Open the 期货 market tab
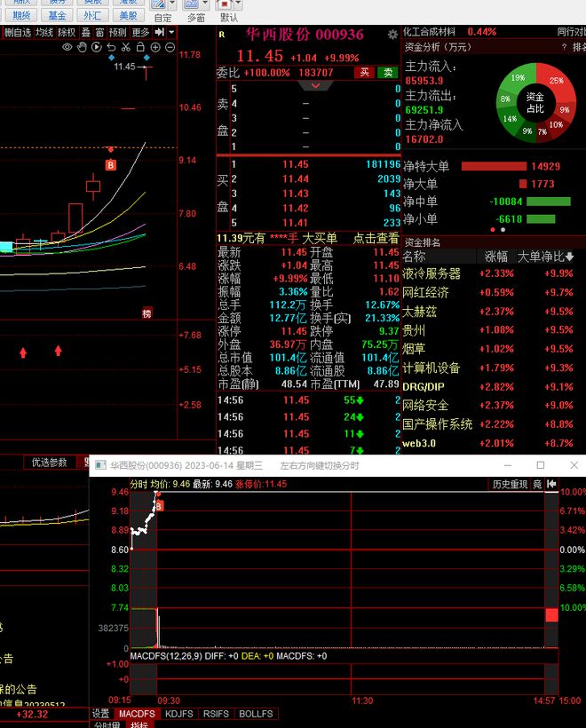This screenshot has width=586, height=728. tap(21, 16)
